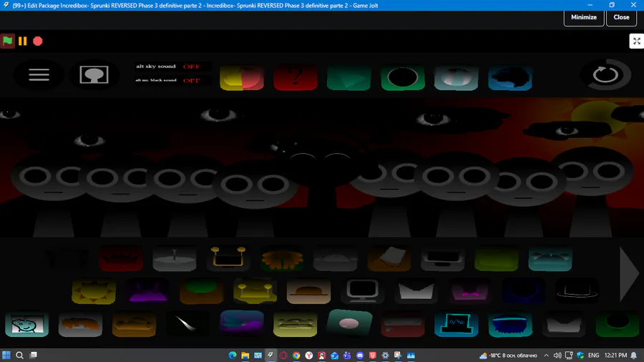Screen dimensions: 644x362
Task: Pick the black top hat sound icon
Action: point(577,291)
